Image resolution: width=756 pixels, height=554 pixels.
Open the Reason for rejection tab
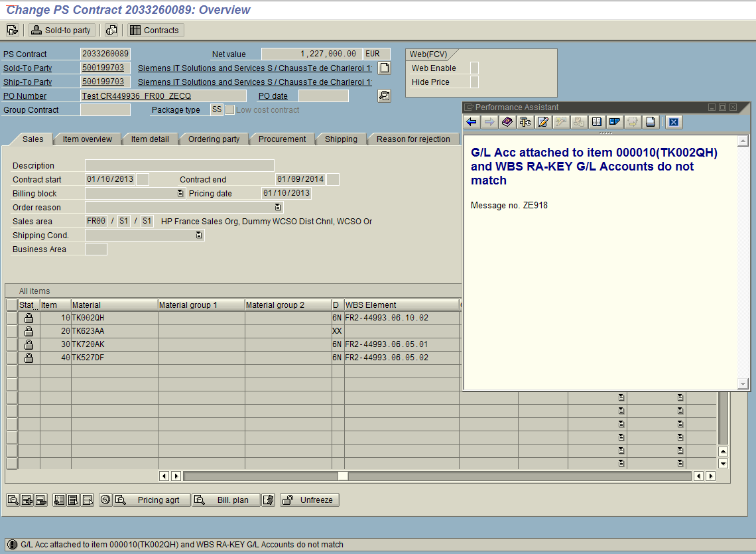413,139
